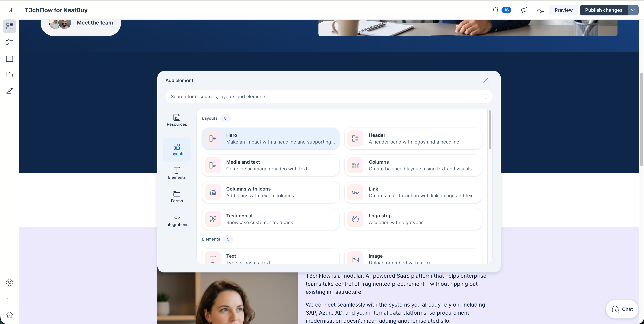Click the woman portrait image
The image size is (644, 324).
[227, 298]
